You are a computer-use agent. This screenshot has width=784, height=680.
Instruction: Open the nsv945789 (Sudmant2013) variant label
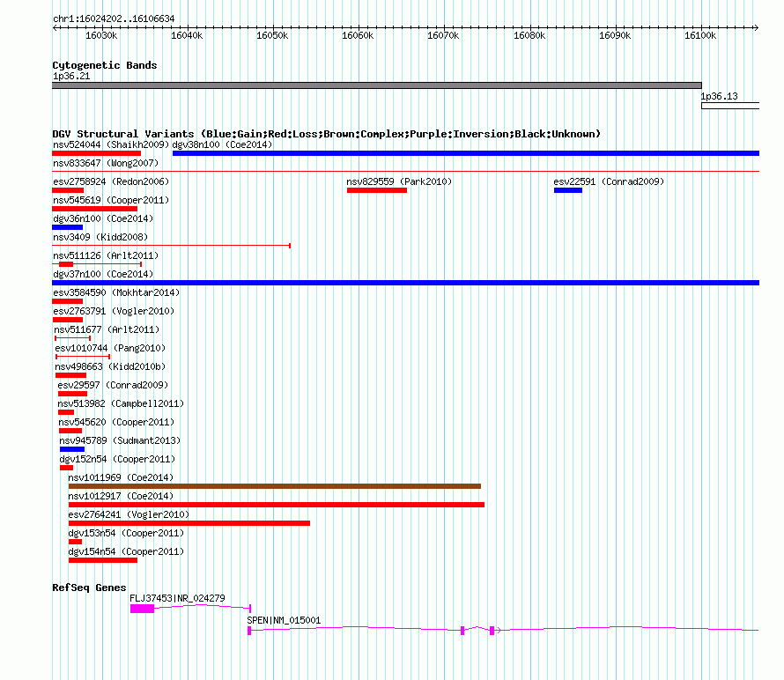pyautogui.click(x=120, y=440)
